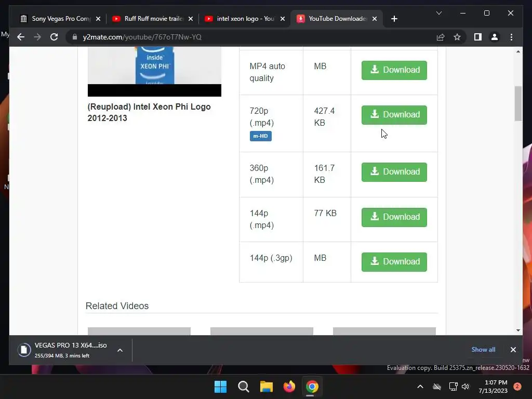Click the download progress file icon
This screenshot has height=399, width=532.
click(x=24, y=350)
